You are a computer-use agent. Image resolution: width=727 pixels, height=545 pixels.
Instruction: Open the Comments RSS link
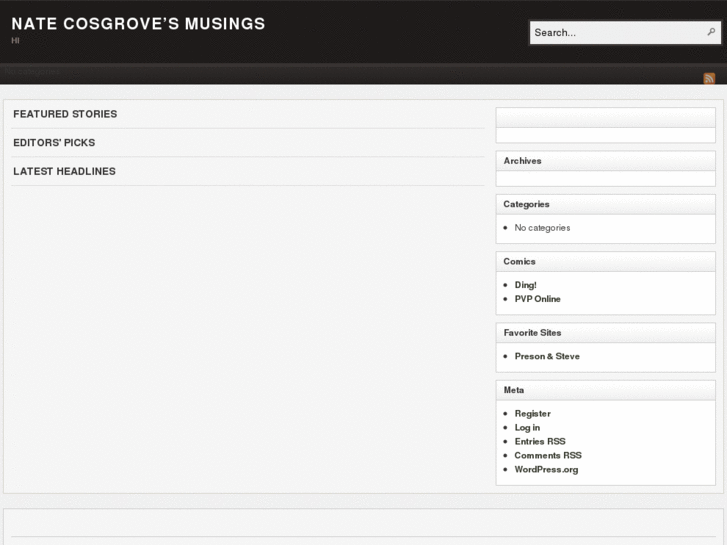[x=548, y=455]
